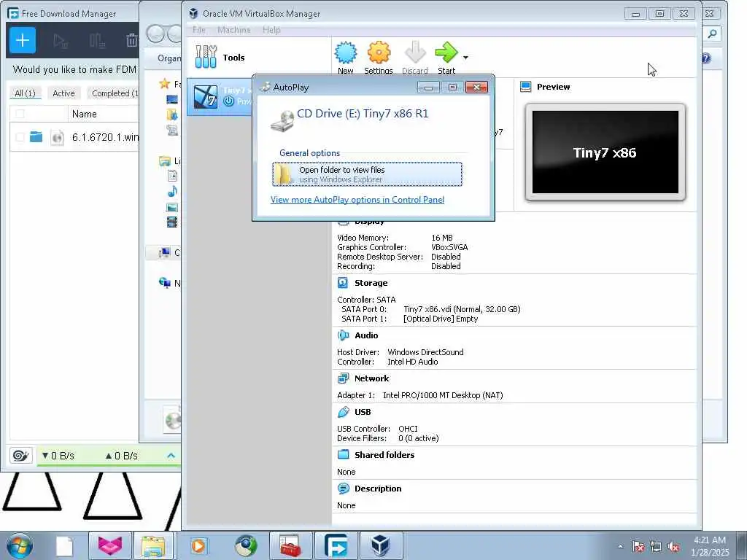Switch to the All (1) tab in FDM
747x560 pixels.
tap(26, 93)
